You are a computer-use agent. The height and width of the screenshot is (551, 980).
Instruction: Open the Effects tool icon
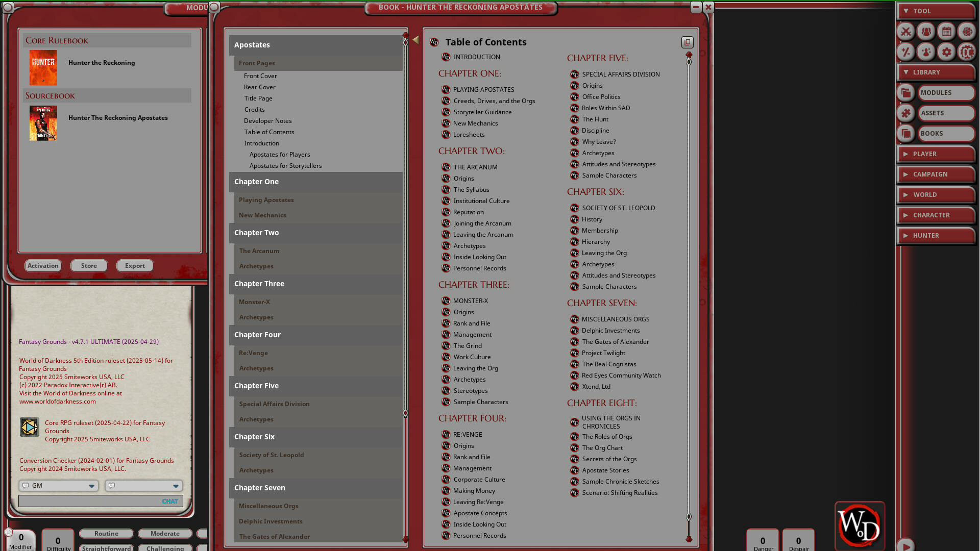click(x=926, y=52)
